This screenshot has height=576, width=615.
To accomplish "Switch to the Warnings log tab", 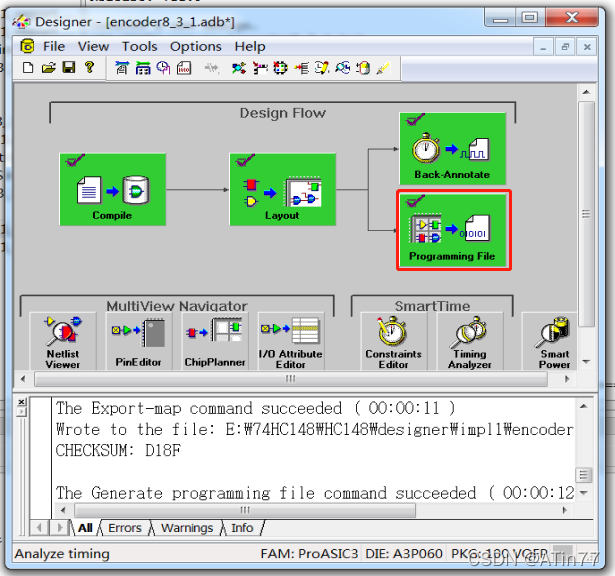I will [x=187, y=528].
